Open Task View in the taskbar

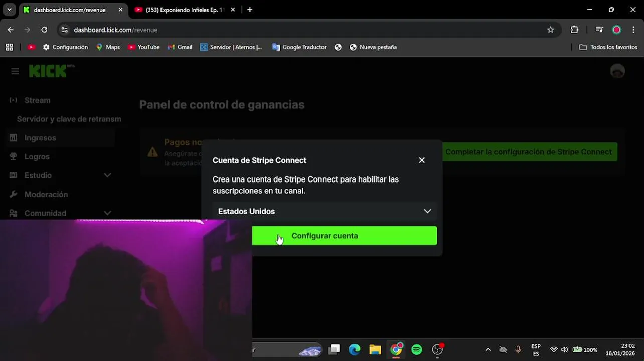click(x=334, y=349)
